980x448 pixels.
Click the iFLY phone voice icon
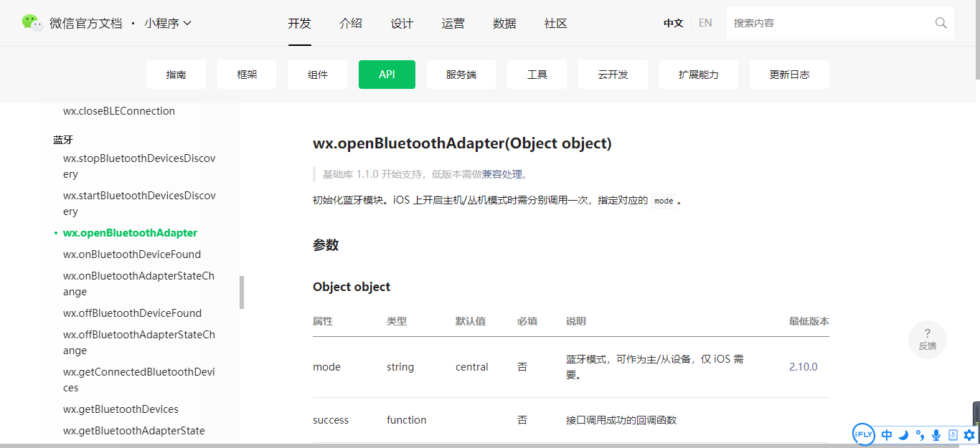tap(952, 434)
